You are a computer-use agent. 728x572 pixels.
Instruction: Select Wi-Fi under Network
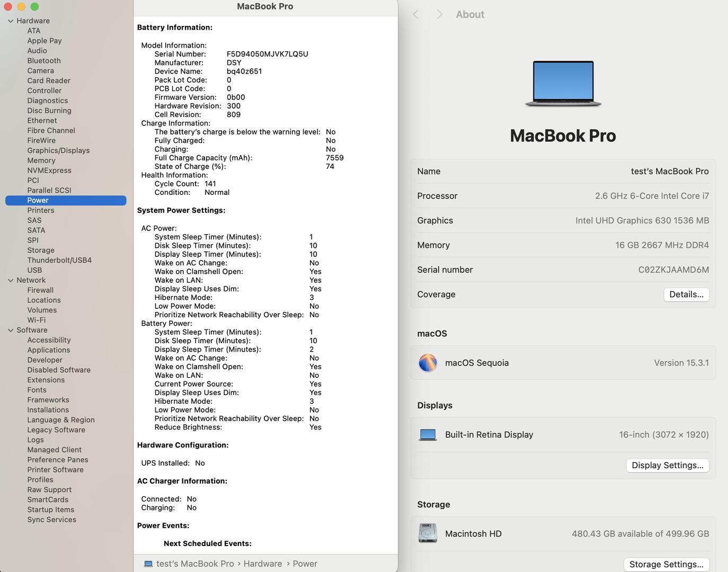coord(37,320)
